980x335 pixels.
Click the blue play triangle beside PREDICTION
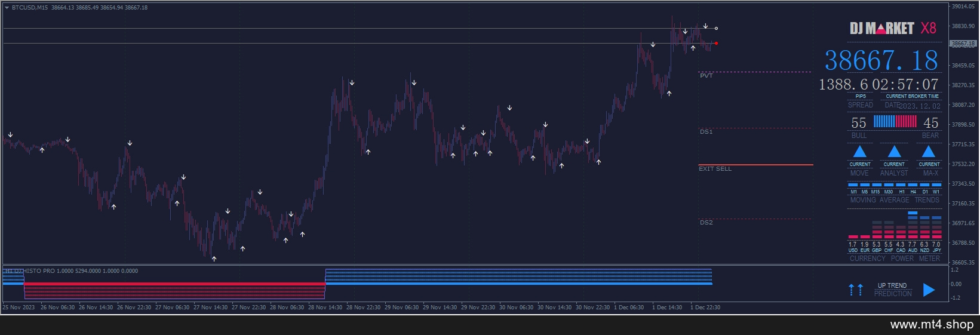coord(929,290)
